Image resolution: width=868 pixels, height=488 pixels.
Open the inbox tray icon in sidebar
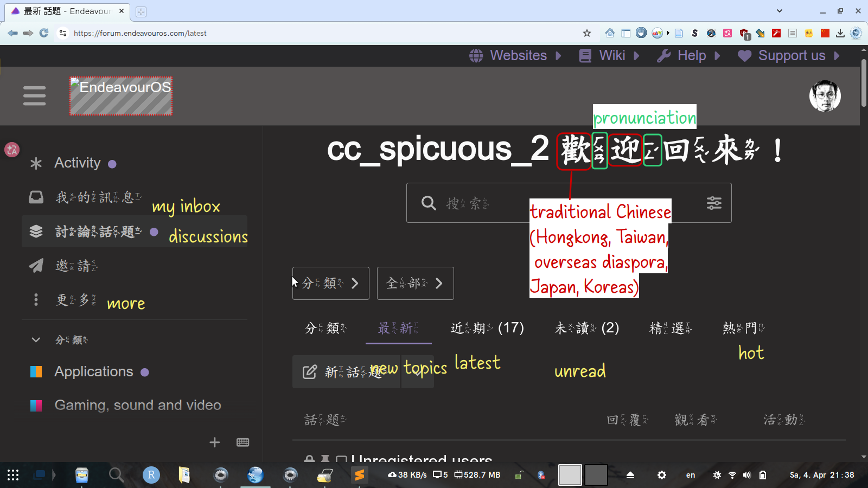[x=36, y=197]
